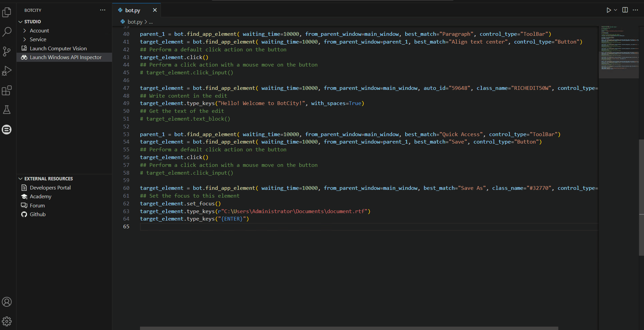Place cursor on empty line 65

click(x=369, y=227)
